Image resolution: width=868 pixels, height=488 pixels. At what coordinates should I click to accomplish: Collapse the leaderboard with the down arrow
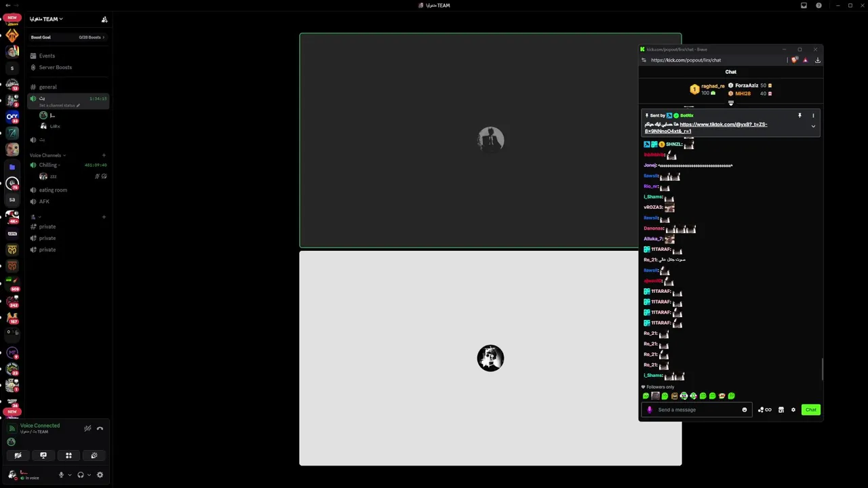731,103
